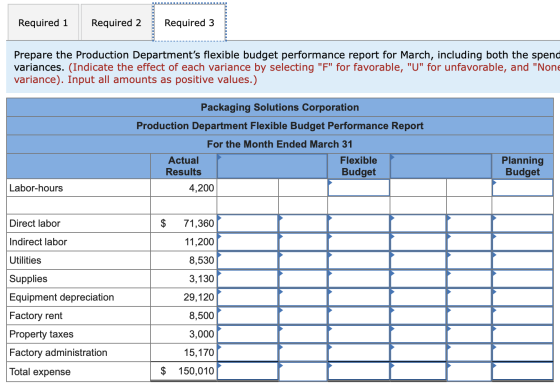This screenshot has width=560, height=389.
Task: Click Property taxes variance amount cell right of Flexible Budget
Action: 418,334
